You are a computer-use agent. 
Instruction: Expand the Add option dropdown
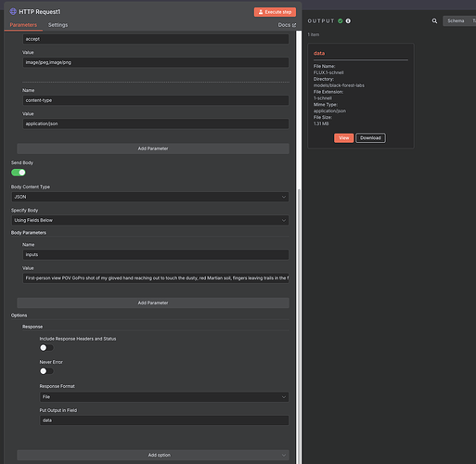[153, 455]
